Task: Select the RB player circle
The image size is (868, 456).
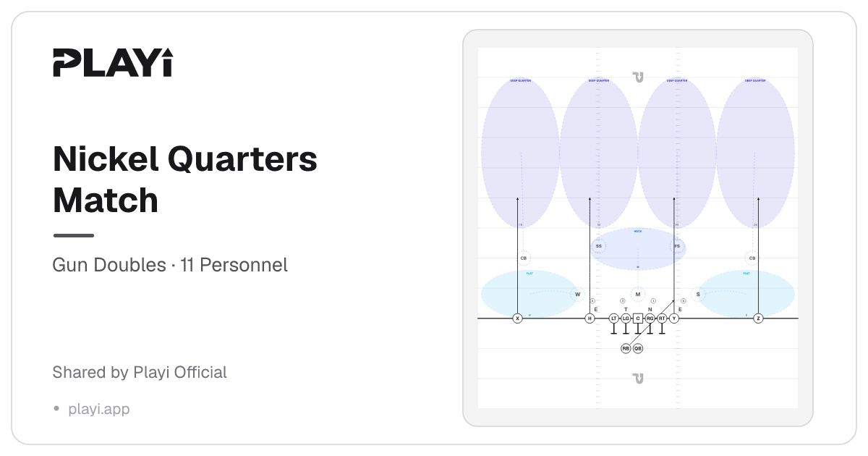Action: coord(626,348)
